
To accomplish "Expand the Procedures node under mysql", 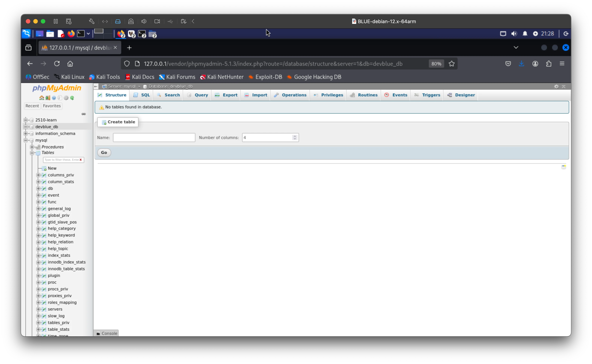I will (32, 147).
